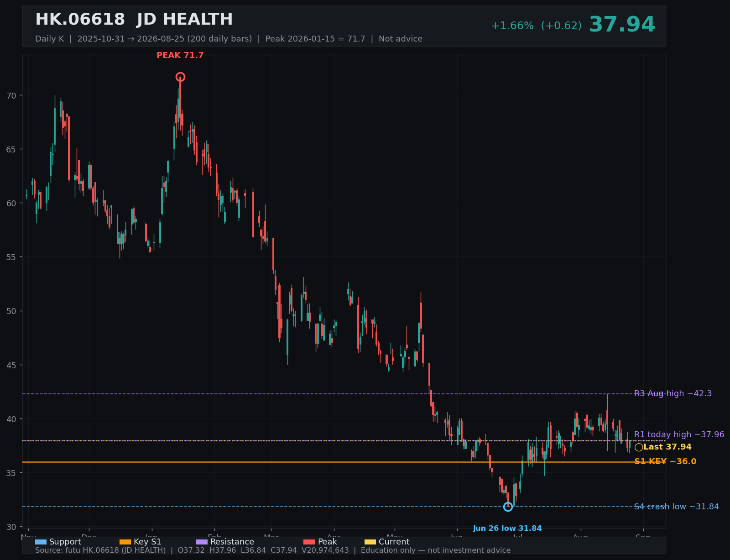Select the blue Support legend swatch
This screenshot has height=560, width=730.
pyautogui.click(x=41, y=542)
